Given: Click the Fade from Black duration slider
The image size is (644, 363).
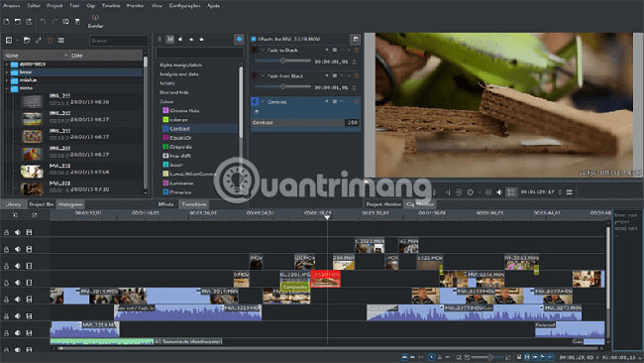Looking at the screenshot, I should coord(282,86).
